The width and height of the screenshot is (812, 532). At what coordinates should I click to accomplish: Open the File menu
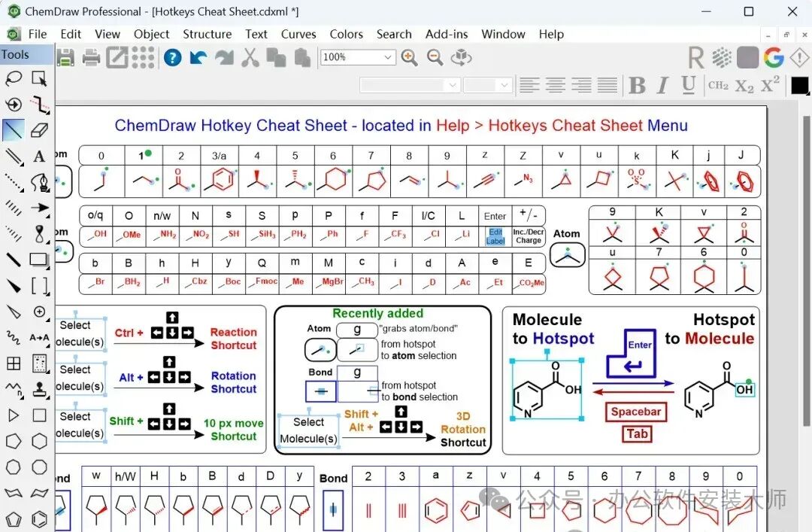point(38,34)
